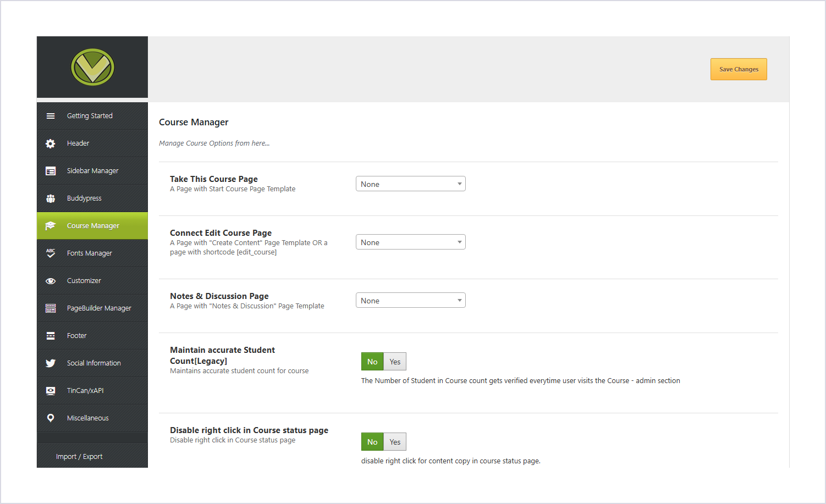Image resolution: width=826 pixels, height=504 pixels.
Task: Click the Course Manager heading text
Action: pos(194,122)
